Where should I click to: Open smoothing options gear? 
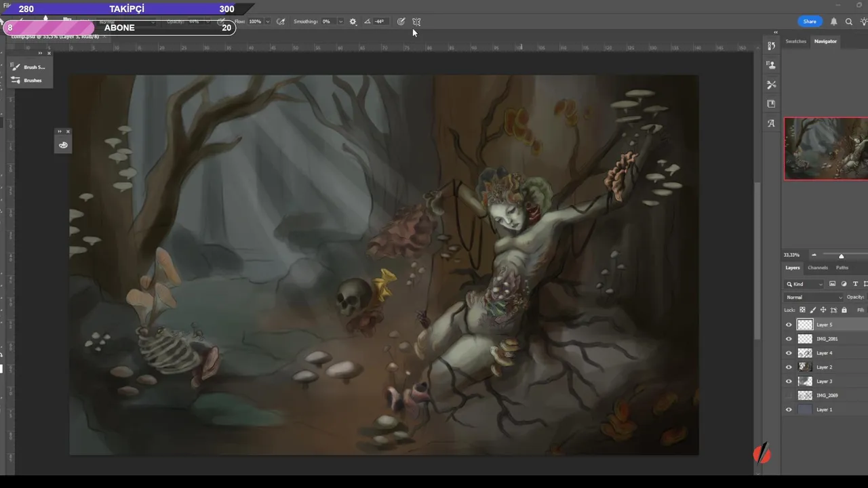(353, 22)
